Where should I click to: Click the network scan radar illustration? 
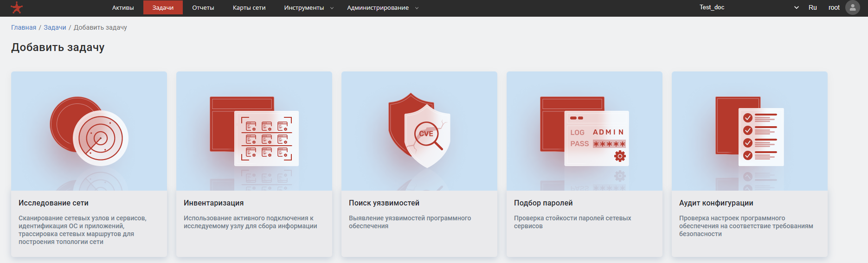(89, 131)
